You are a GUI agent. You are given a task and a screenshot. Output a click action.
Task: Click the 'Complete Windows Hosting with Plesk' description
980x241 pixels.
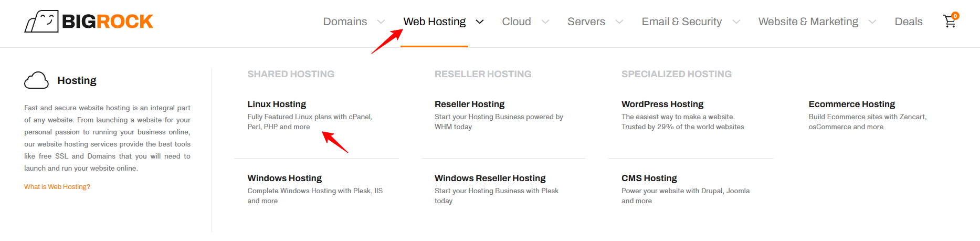[x=315, y=196]
